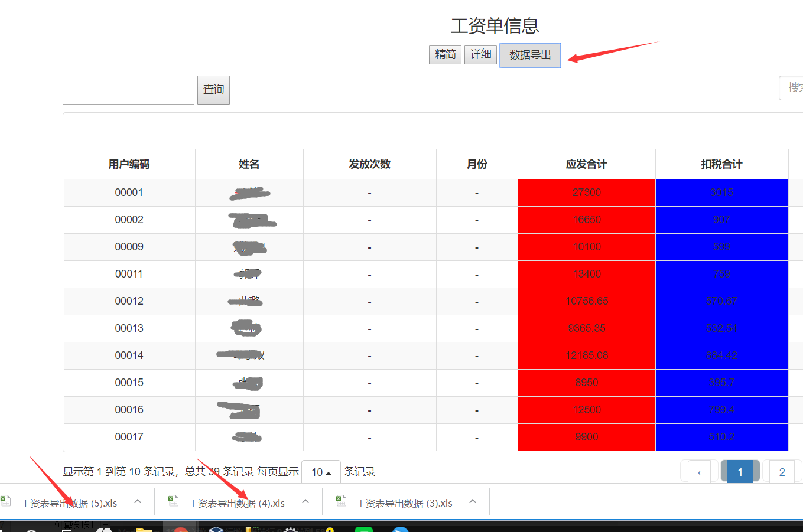Sort by the 扣税合计 column header
Viewport: 803px width, 532px height.
721,164
